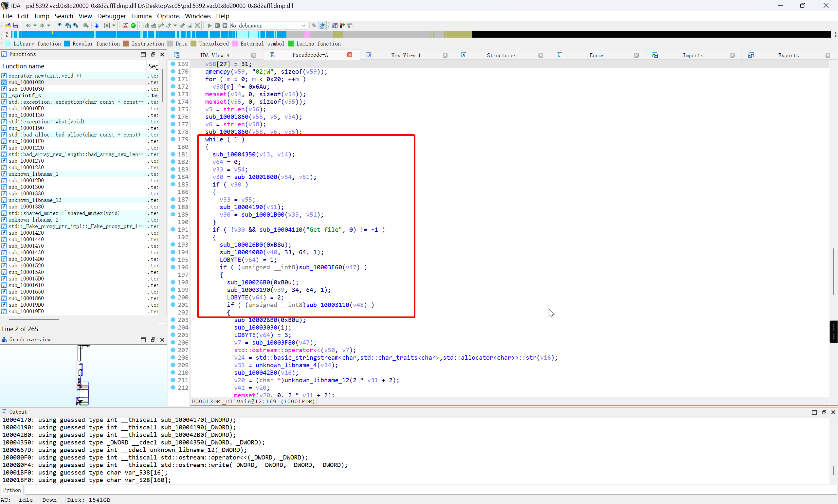The image size is (838, 504).
Task: Close the Pseudocode-A tab
Action: [350, 55]
